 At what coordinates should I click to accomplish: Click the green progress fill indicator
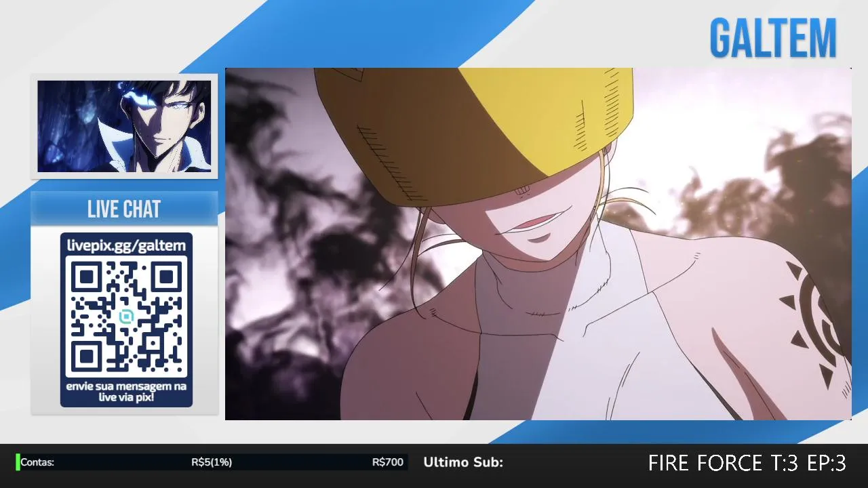click(18, 462)
